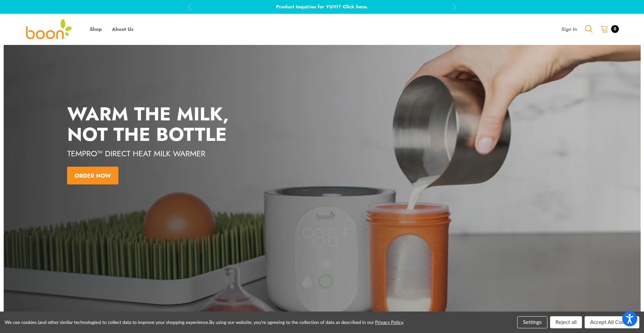Open the accessibility widget icon
Image resolution: width=644 pixels, height=333 pixels.
[x=630, y=319]
